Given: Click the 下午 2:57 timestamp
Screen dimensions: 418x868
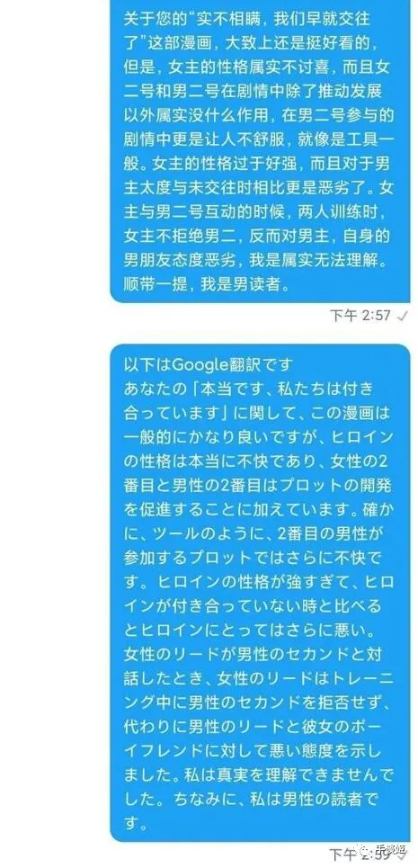Looking at the screenshot, I should pos(360,316).
